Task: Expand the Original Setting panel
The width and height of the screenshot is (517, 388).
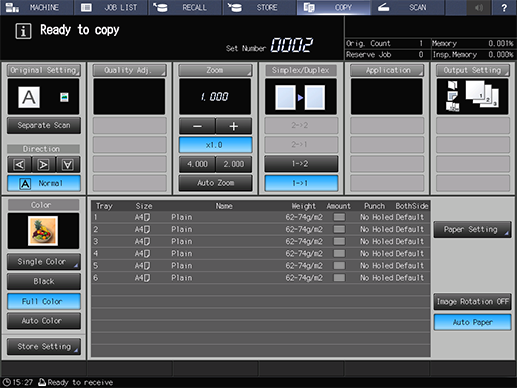Action: click(x=44, y=70)
